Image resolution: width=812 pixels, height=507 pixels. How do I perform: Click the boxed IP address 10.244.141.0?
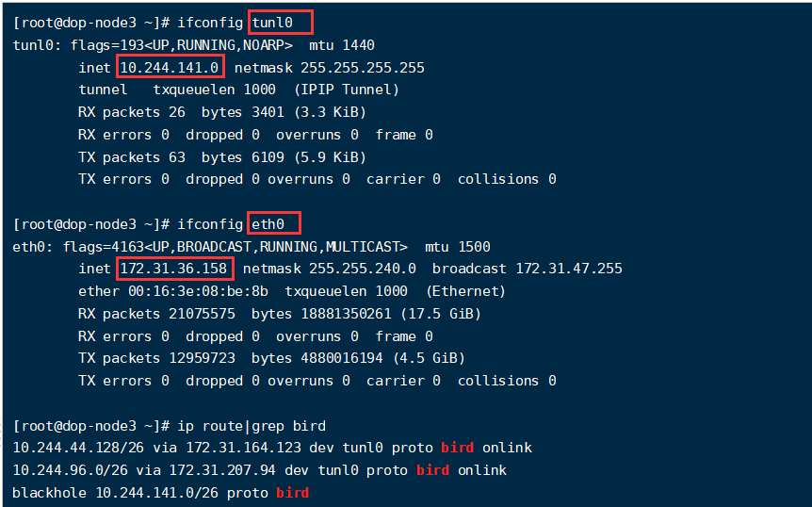[x=170, y=67]
